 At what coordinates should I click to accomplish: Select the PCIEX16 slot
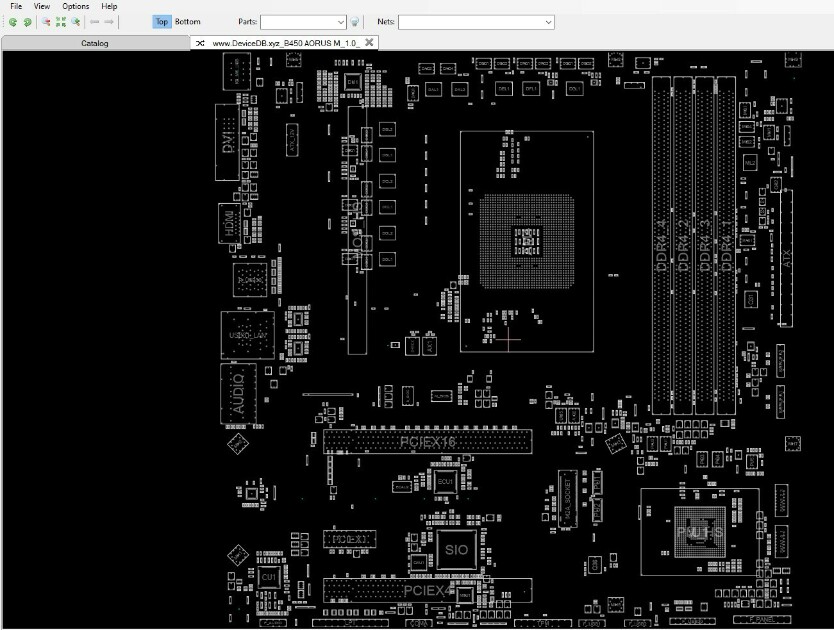428,442
